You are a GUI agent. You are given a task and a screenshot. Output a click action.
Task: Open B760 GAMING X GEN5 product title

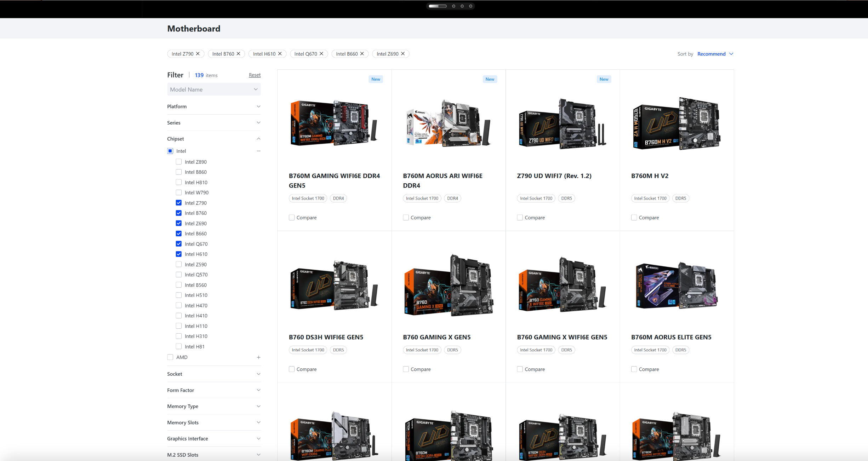point(436,337)
